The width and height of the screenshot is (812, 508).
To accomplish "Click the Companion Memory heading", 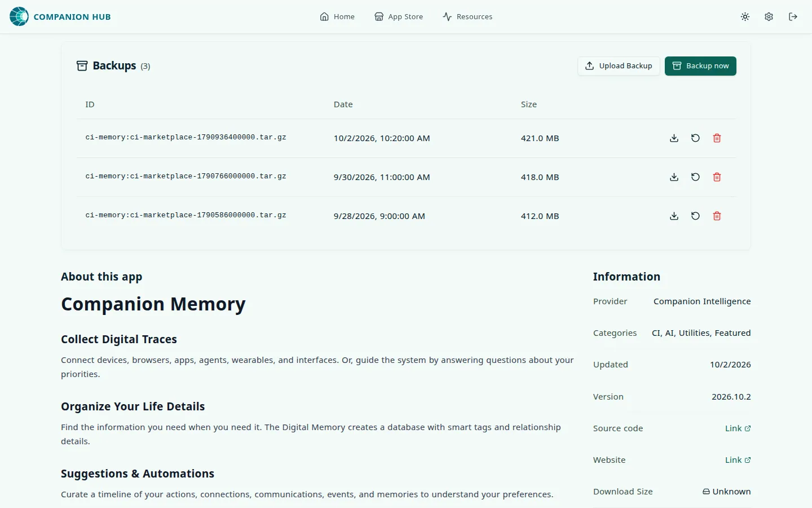I will click(153, 304).
